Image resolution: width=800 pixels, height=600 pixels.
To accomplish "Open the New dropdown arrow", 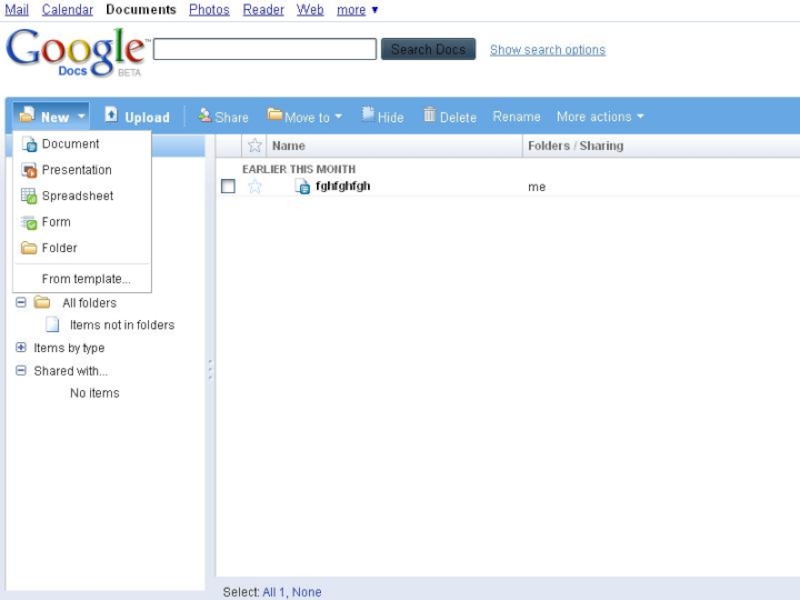I will coord(81,116).
